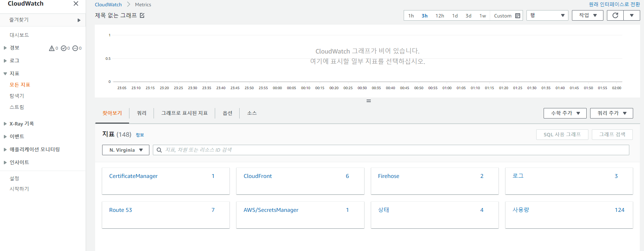The width and height of the screenshot is (644, 251).
Task: Switch to the 옵션 tab
Action: click(x=227, y=113)
